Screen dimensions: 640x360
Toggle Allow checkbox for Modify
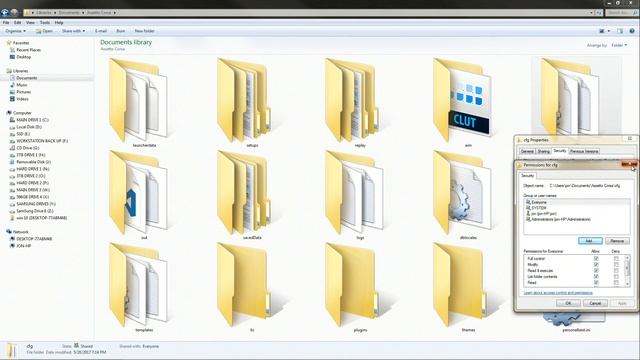point(596,264)
